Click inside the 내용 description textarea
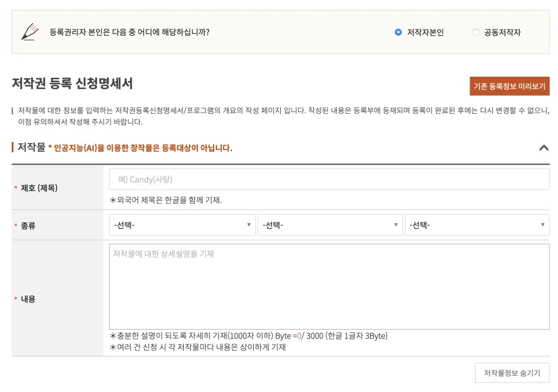Screen dimensions: 558x392 (x=329, y=286)
